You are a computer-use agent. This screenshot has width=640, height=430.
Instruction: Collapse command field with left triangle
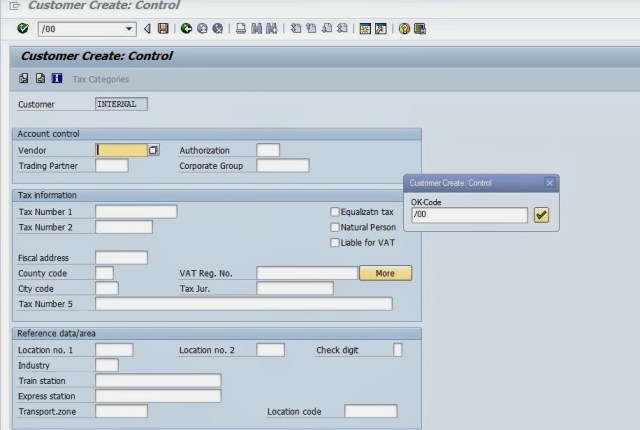click(x=148, y=29)
